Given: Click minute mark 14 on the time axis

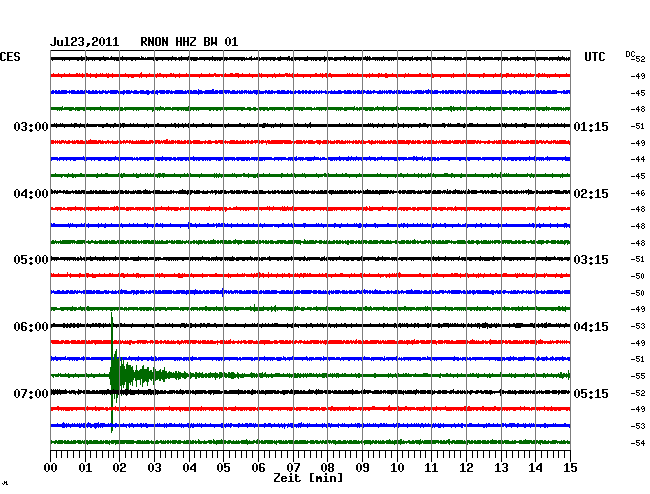Looking at the screenshot, I should pos(535,468).
